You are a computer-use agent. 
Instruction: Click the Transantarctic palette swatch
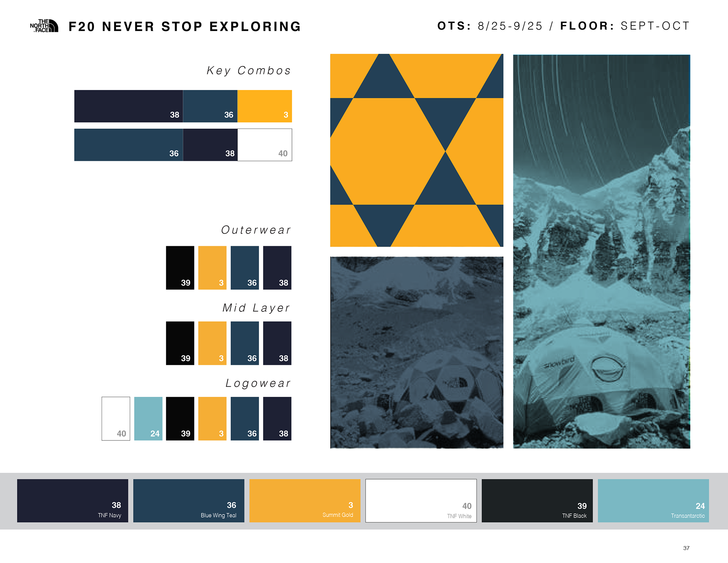click(x=653, y=501)
